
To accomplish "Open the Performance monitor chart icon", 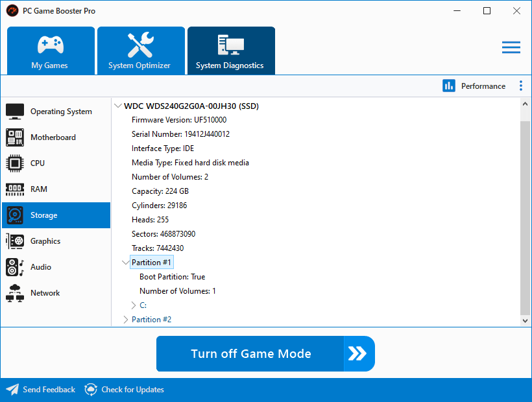I will (449, 86).
